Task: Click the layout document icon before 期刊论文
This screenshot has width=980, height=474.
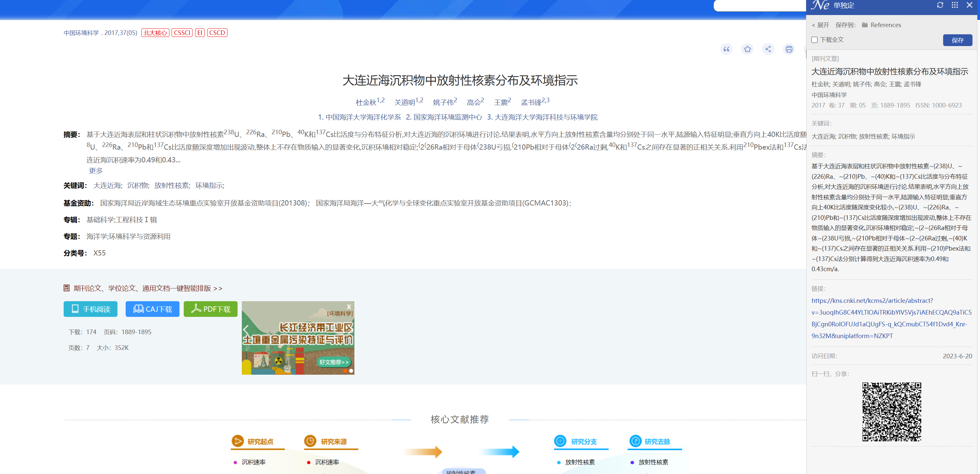Action: pyautogui.click(x=67, y=288)
